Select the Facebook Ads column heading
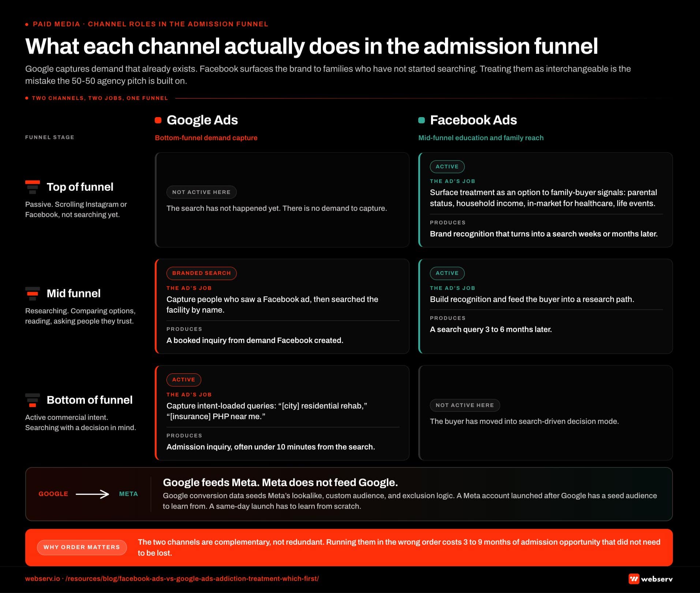Image resolution: width=700 pixels, height=593 pixels. (x=473, y=120)
